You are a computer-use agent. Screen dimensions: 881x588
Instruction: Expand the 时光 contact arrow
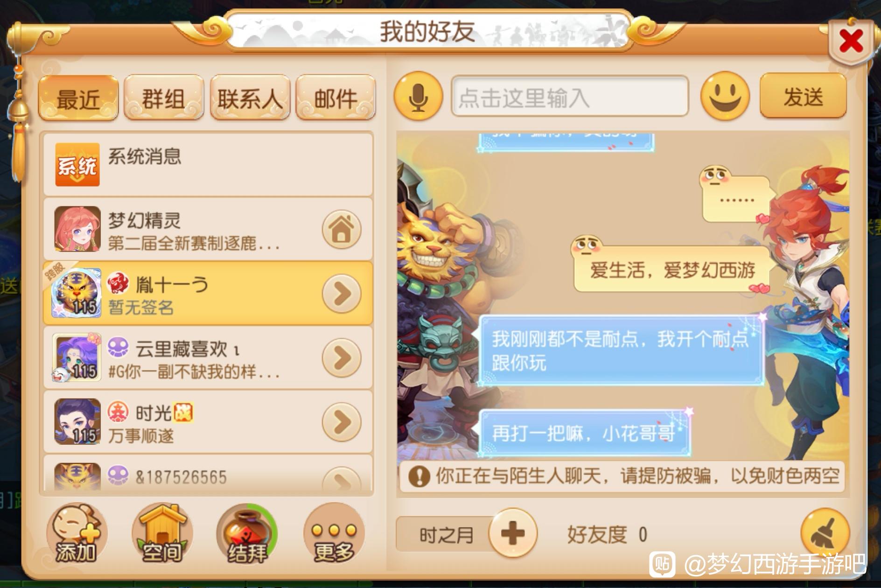[x=342, y=422]
